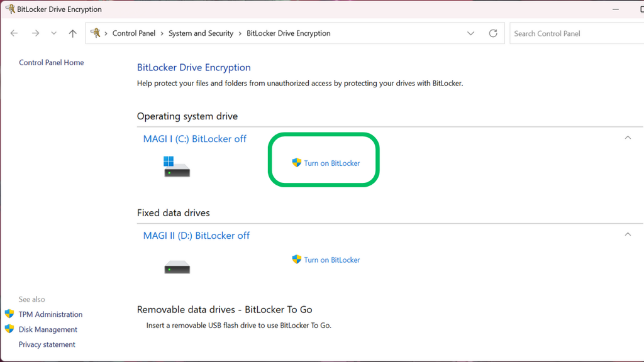Screen dimensions: 644x362
Task: Click the C: Windows drive icon
Action: point(177,167)
